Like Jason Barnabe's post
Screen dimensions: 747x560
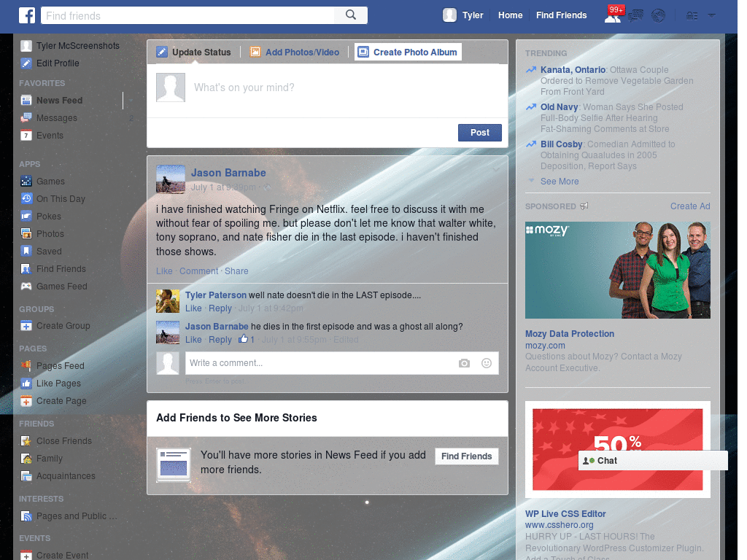pos(164,271)
